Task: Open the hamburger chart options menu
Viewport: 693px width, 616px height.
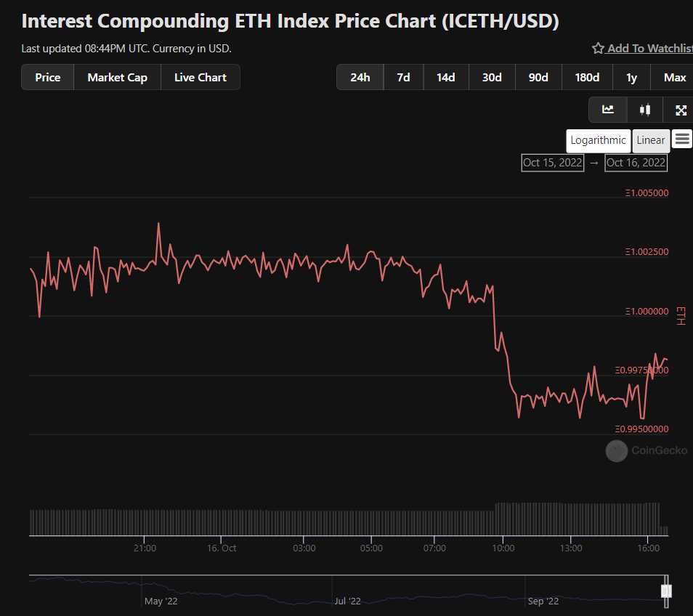Action: click(681, 140)
